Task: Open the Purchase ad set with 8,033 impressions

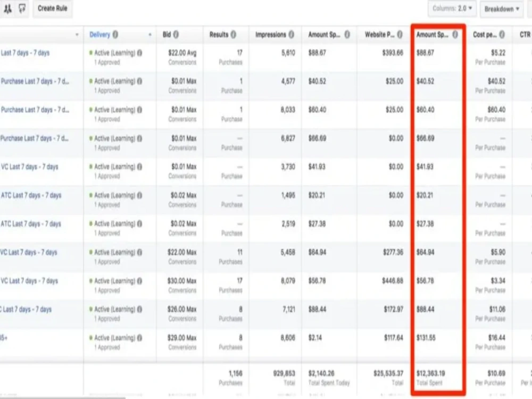Action: click(x=35, y=110)
